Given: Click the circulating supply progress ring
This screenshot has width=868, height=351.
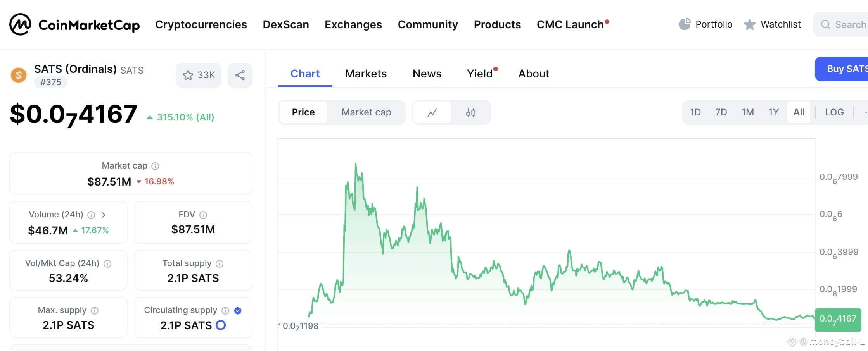Looking at the screenshot, I should (221, 325).
